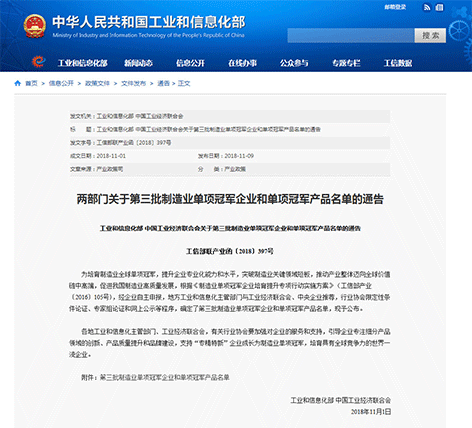Go to 信息公开 in the breadcrumb

pos(61,83)
